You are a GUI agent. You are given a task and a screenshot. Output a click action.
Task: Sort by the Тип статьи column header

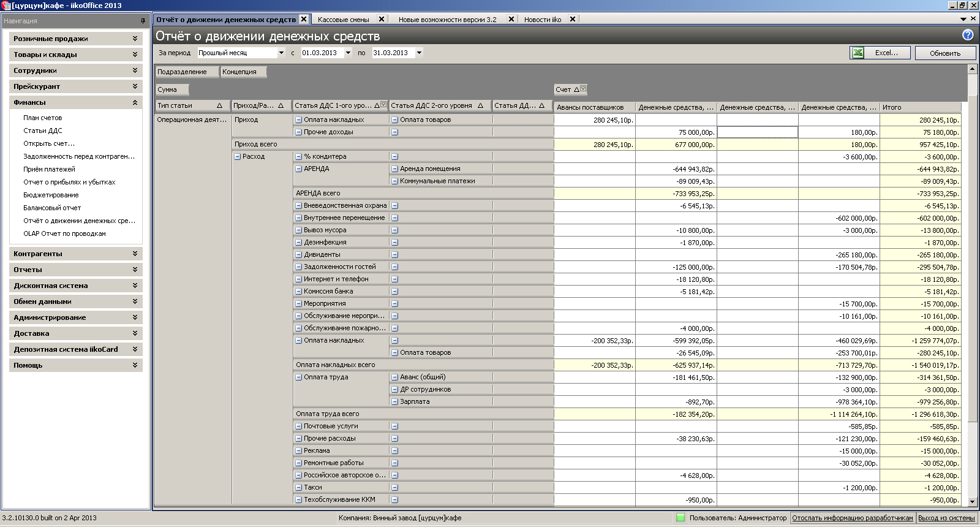[192, 105]
